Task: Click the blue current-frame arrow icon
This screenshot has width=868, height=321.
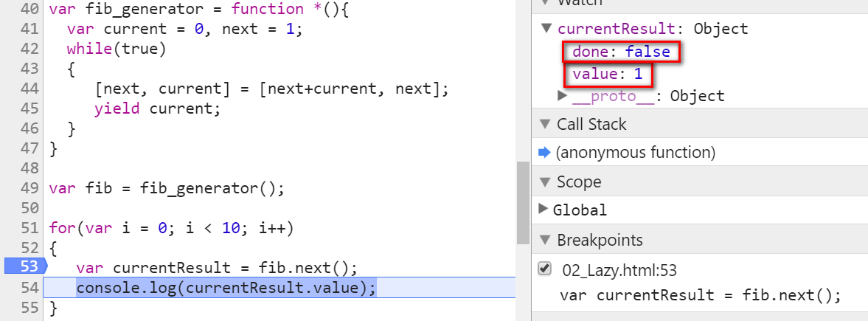Action: [544, 152]
